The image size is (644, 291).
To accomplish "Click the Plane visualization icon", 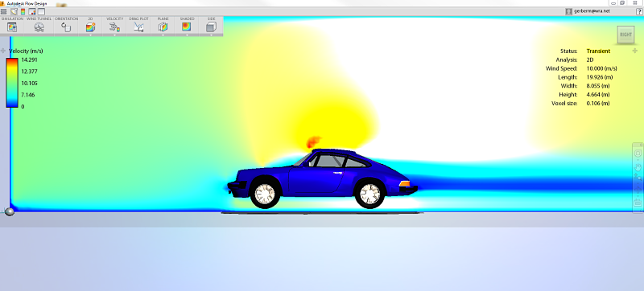I will tap(163, 27).
